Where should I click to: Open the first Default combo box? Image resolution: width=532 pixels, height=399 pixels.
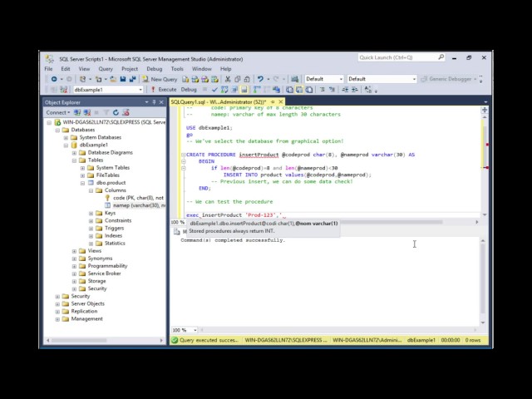coord(324,79)
